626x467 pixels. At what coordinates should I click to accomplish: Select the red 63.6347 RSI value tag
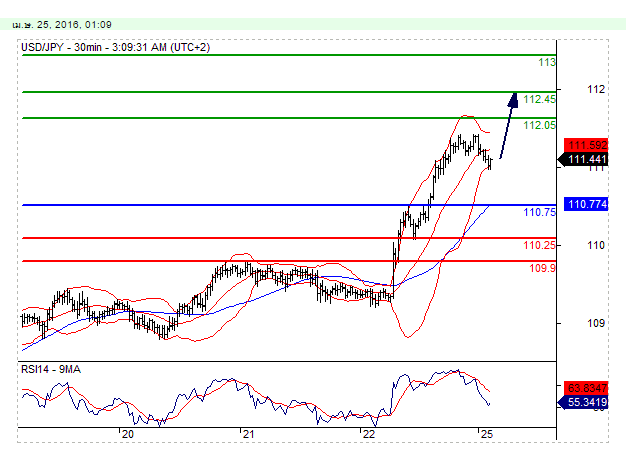click(585, 388)
